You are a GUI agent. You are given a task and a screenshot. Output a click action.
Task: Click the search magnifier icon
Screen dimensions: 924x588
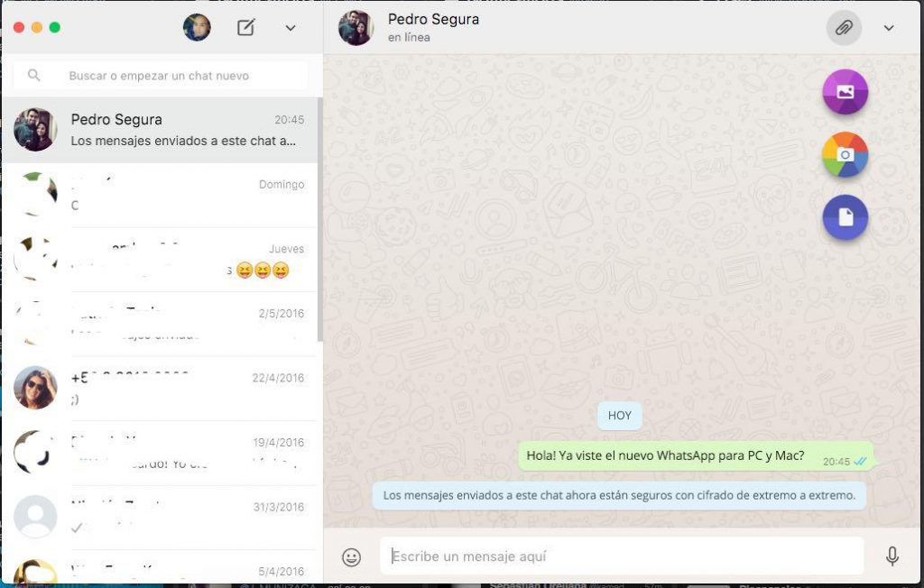(x=34, y=76)
